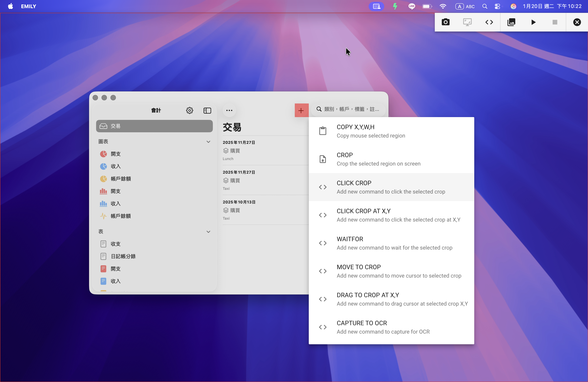Open macOS Control Center icon
This screenshot has width=588, height=382.
(497, 6)
